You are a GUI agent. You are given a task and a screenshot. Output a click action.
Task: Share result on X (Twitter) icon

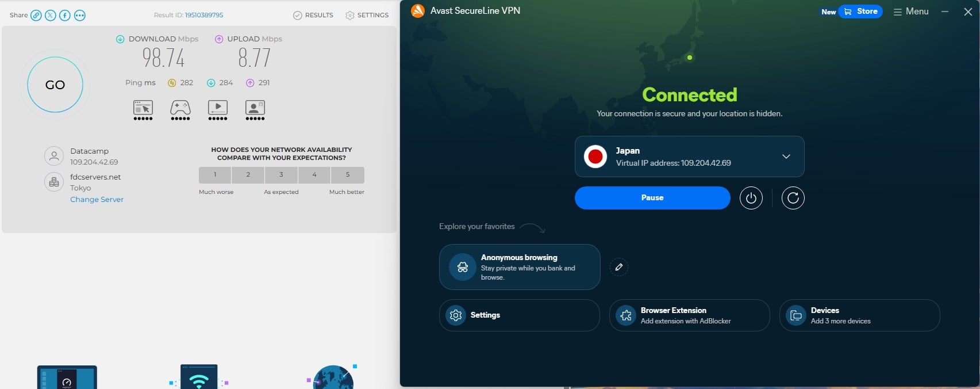[x=51, y=16]
